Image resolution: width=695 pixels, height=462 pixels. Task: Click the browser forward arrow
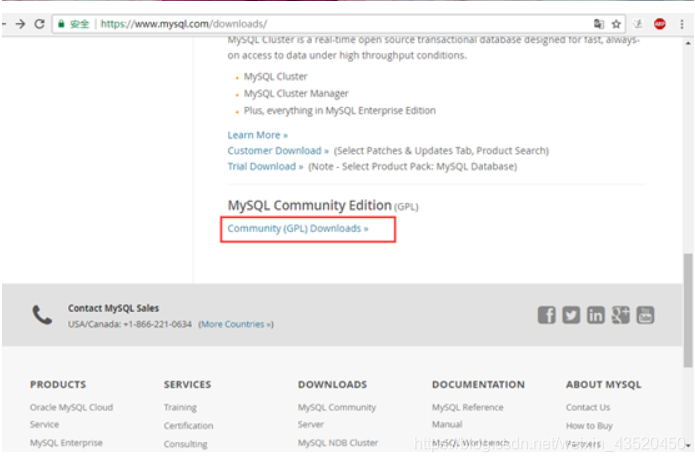(x=19, y=23)
